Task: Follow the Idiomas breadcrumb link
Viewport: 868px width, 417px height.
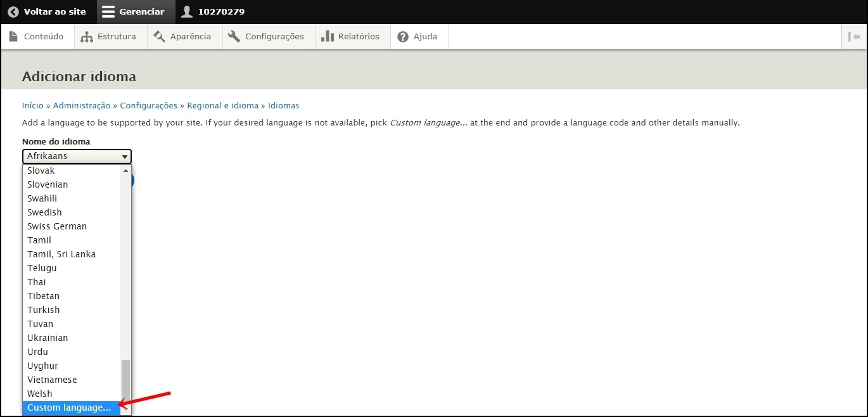Action: 283,106
